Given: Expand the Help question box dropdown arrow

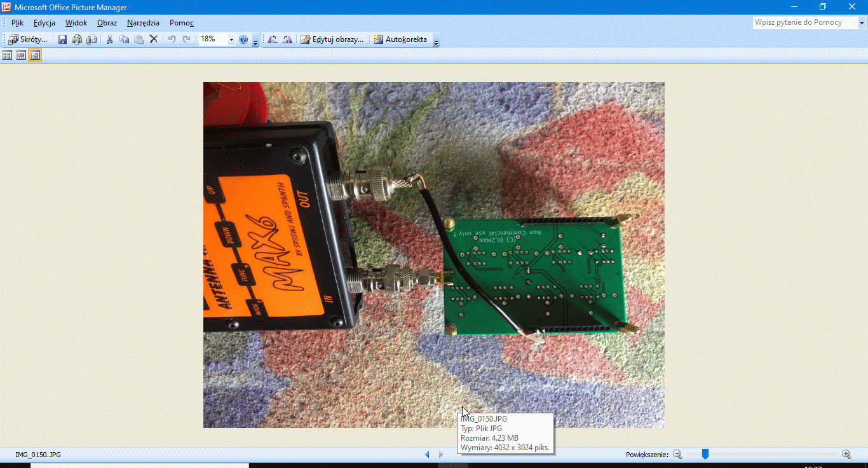Looking at the screenshot, I should pyautogui.click(x=862, y=23).
